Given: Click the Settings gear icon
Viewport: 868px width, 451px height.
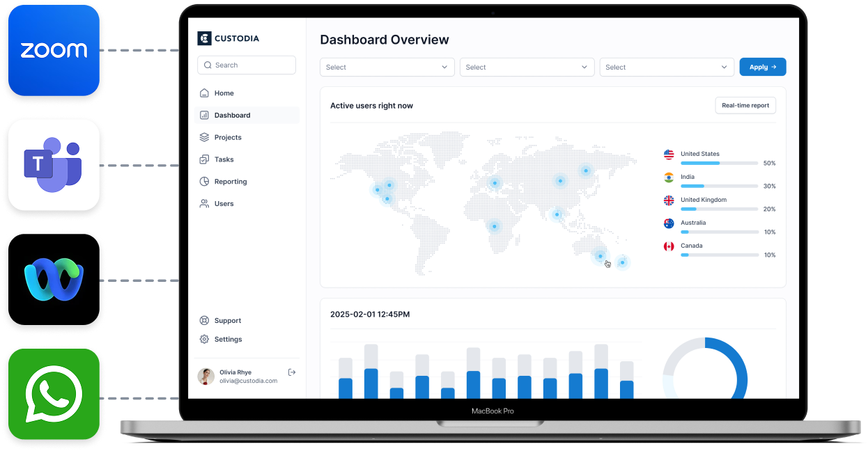Looking at the screenshot, I should click(x=204, y=340).
